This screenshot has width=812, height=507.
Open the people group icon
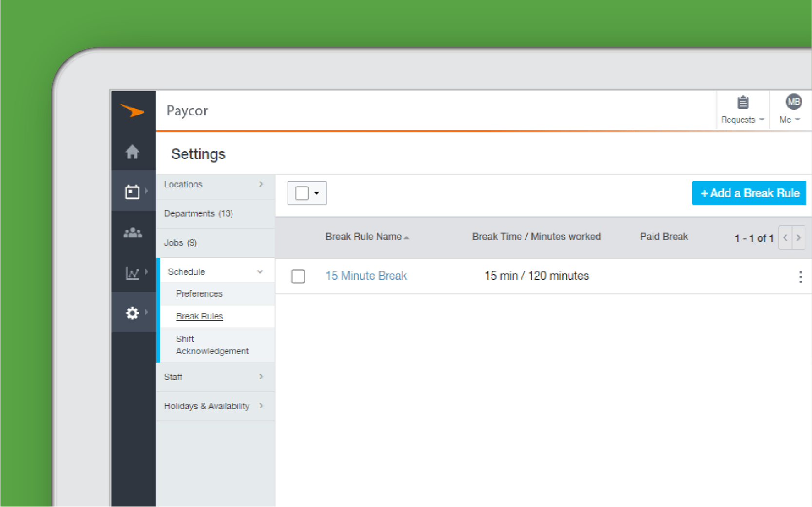132,233
